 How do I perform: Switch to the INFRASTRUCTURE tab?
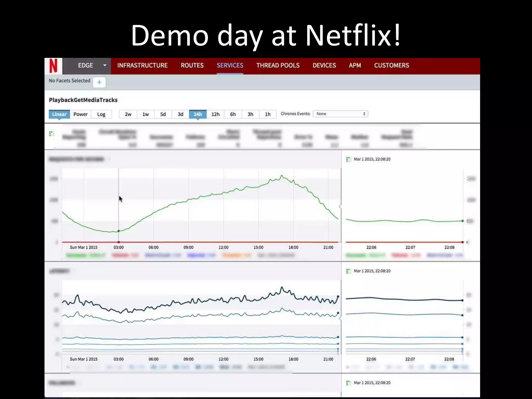point(142,65)
